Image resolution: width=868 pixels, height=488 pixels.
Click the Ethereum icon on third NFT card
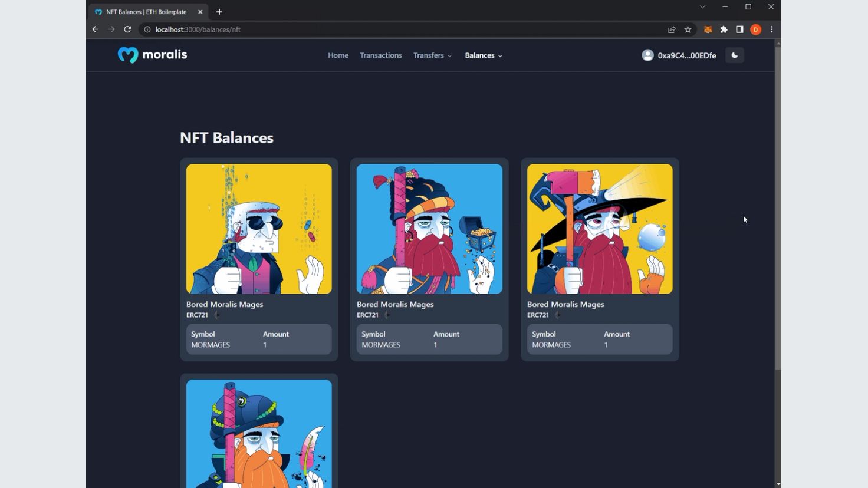558,315
